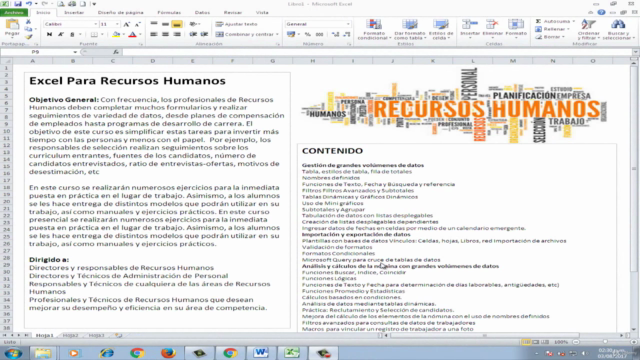
Task: Click Ajustar texto wrap button
Action: [x=236, y=24]
